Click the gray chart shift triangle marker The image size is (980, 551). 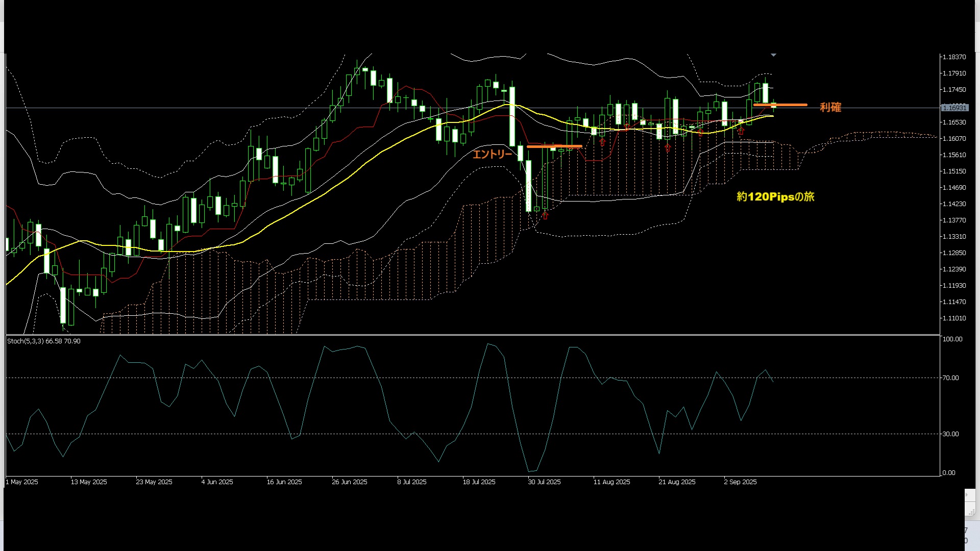(x=773, y=55)
